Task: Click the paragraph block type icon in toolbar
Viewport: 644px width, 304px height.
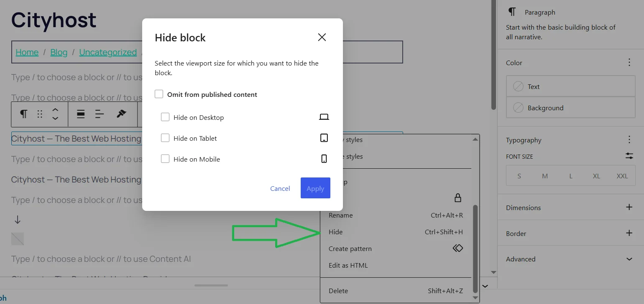Action: (24, 114)
